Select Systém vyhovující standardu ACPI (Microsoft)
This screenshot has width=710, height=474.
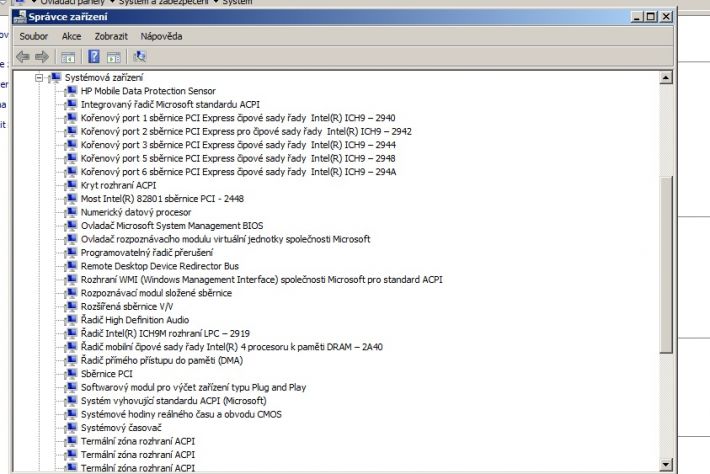point(173,401)
